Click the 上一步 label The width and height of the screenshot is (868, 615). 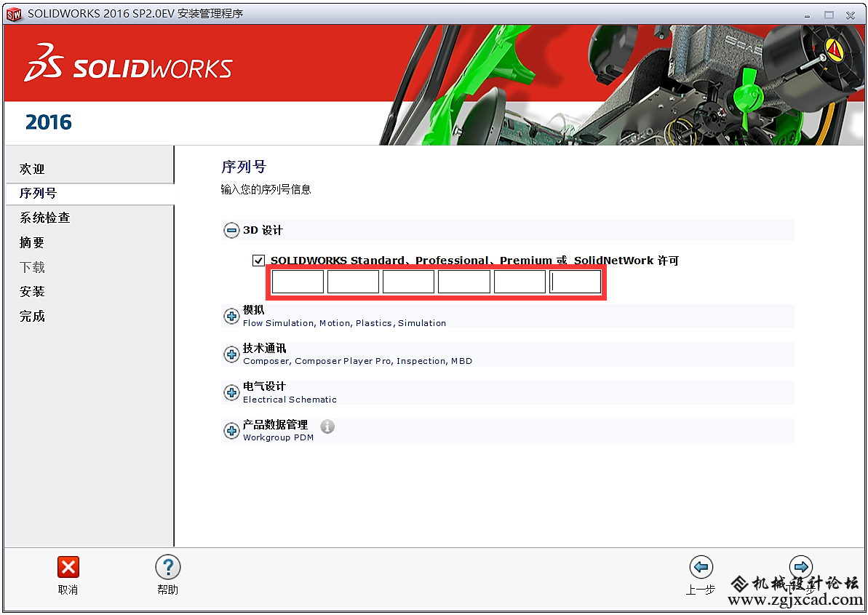tap(701, 590)
